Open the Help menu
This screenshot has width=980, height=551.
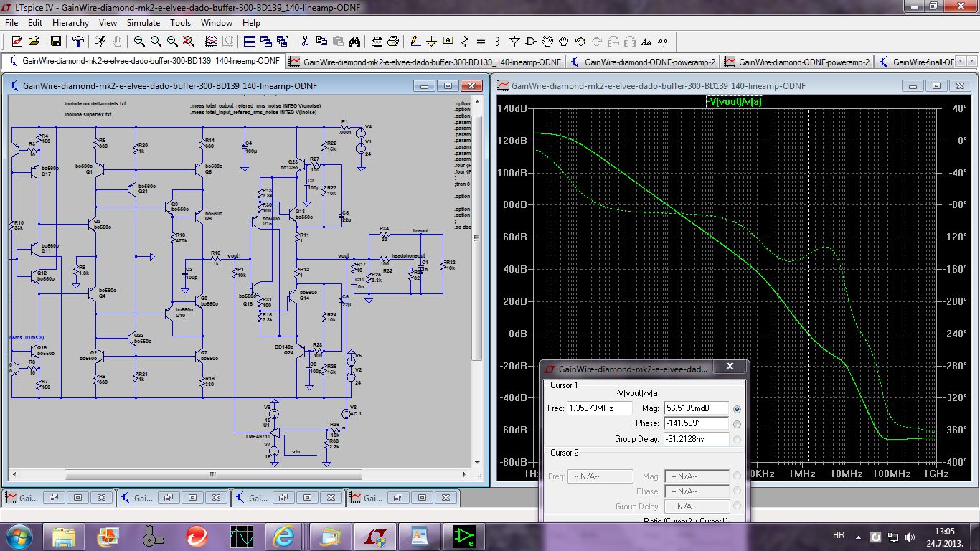coord(251,23)
